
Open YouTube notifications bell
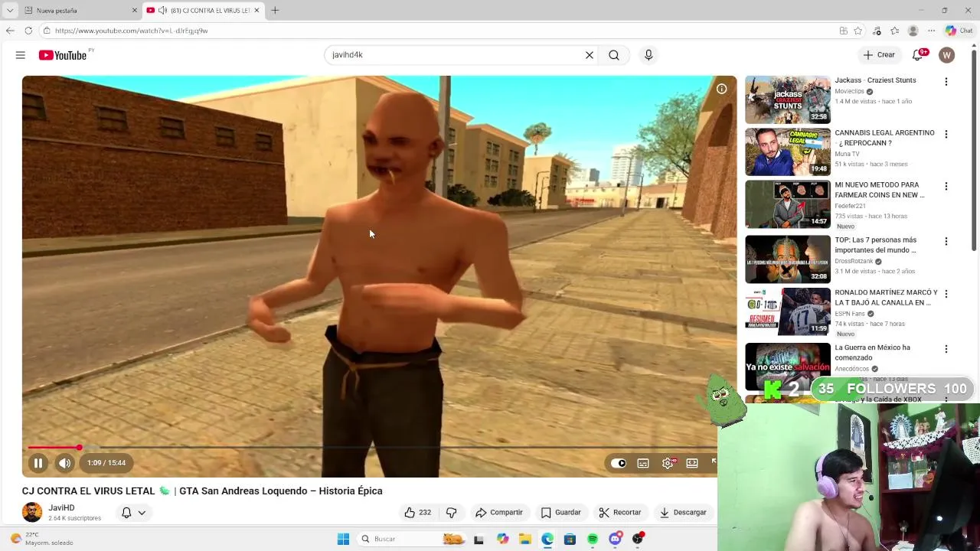pos(918,55)
